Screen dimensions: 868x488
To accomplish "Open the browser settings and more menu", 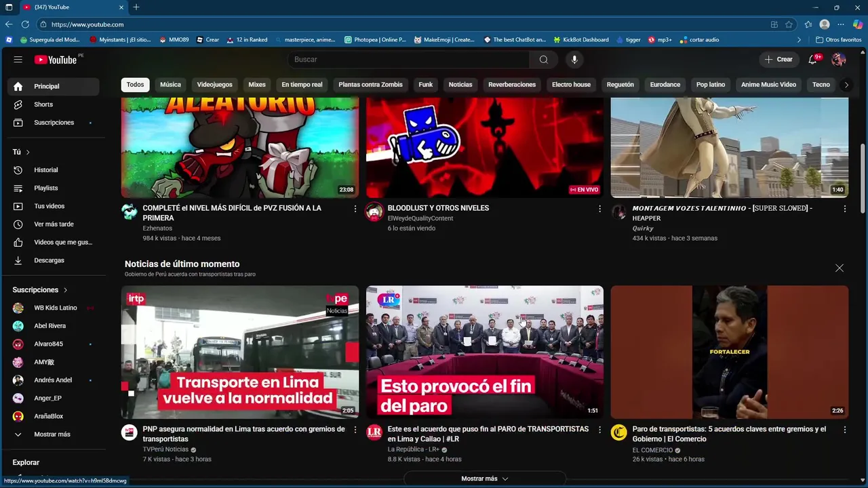I will pos(841,24).
